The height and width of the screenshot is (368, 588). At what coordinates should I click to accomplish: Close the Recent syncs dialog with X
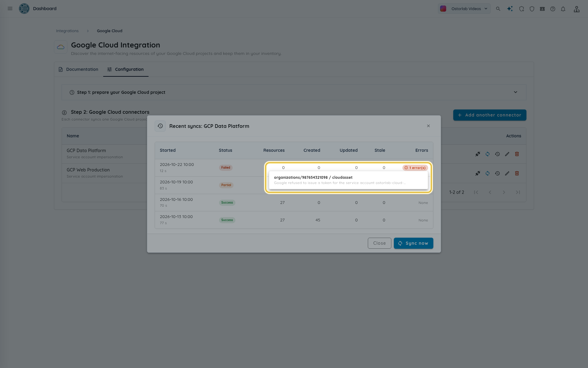coord(428,126)
